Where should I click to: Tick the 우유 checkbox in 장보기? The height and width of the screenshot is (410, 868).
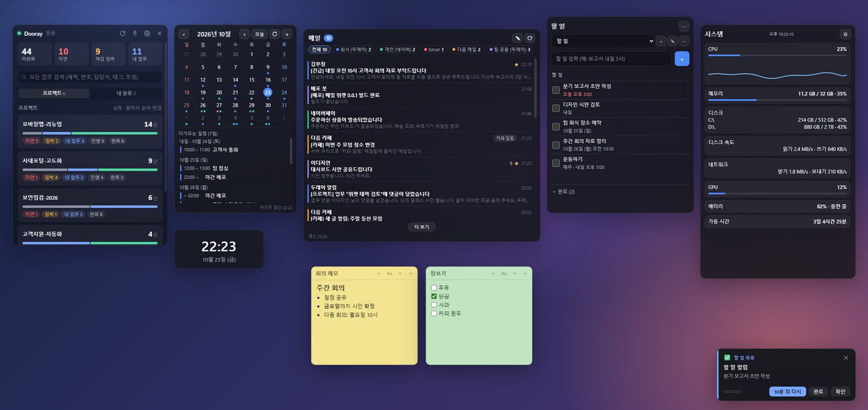click(434, 288)
